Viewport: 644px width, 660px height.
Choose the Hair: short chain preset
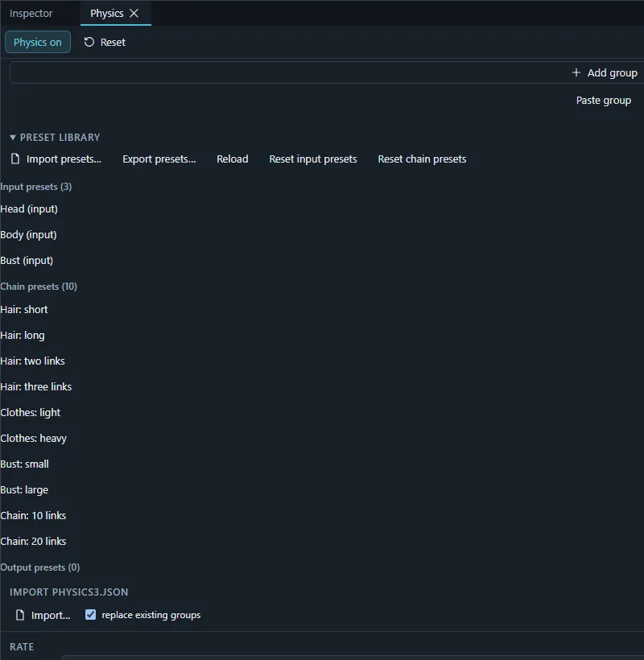coord(24,309)
